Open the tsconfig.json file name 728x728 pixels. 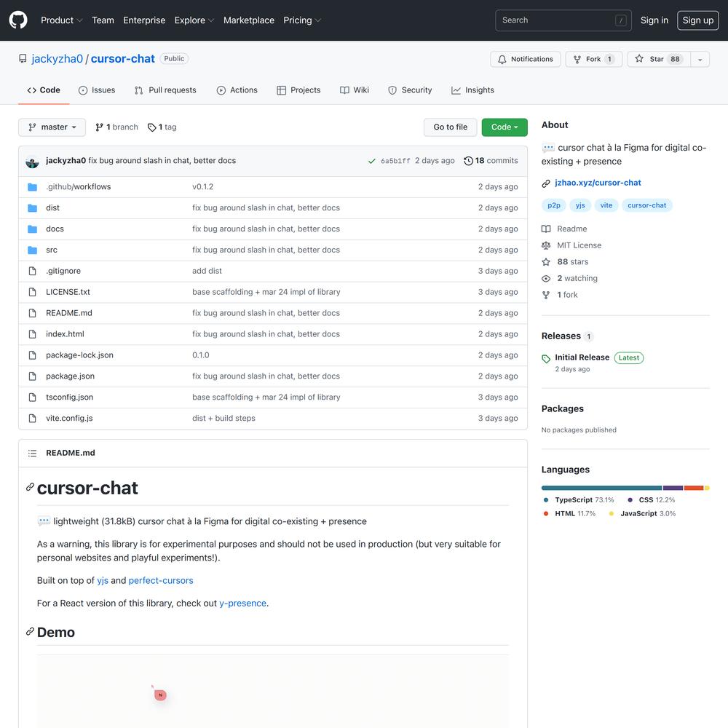coord(70,397)
